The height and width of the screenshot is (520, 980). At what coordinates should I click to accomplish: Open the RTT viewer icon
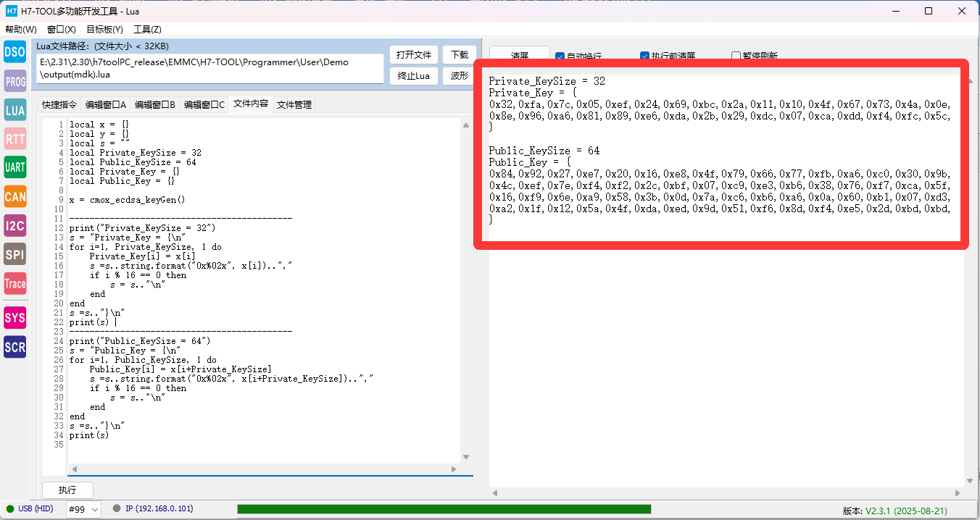[x=14, y=139]
